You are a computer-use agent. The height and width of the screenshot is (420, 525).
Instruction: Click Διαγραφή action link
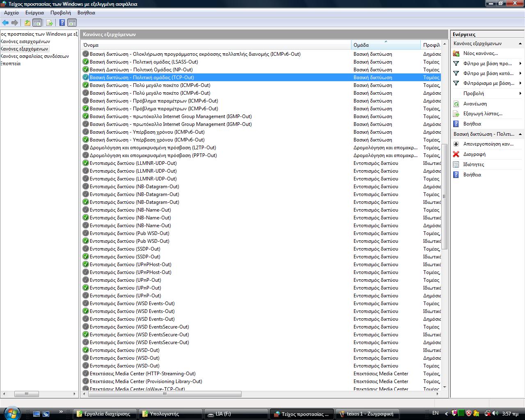tap(474, 154)
